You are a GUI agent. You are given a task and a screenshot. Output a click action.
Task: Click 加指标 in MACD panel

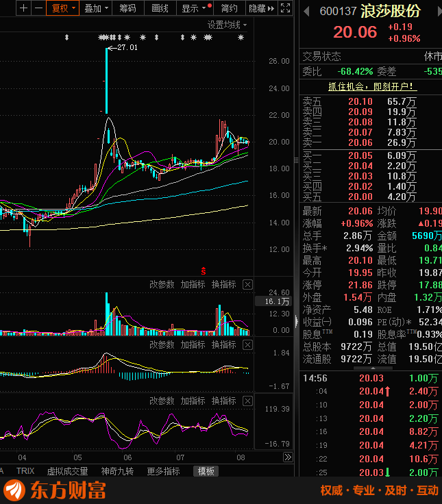click(x=193, y=344)
